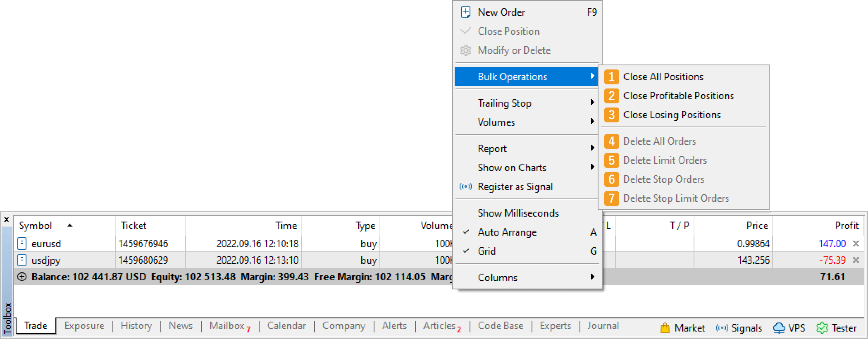Expand the Balance summary row plus icon
This screenshot has width=868, height=339.
(22, 277)
